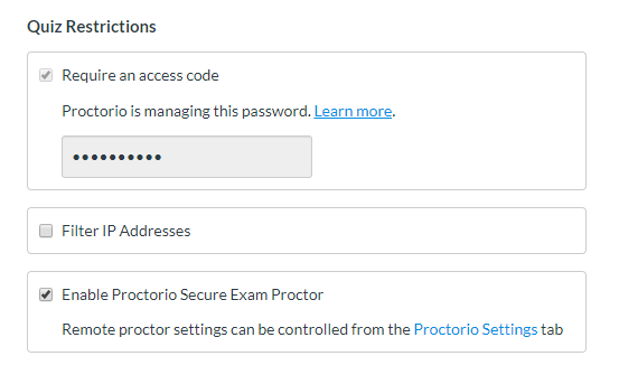Uncheck Enable Proctorio Secure Exam Proctor checkbox
Screen dimensions: 618x384
coord(46,295)
